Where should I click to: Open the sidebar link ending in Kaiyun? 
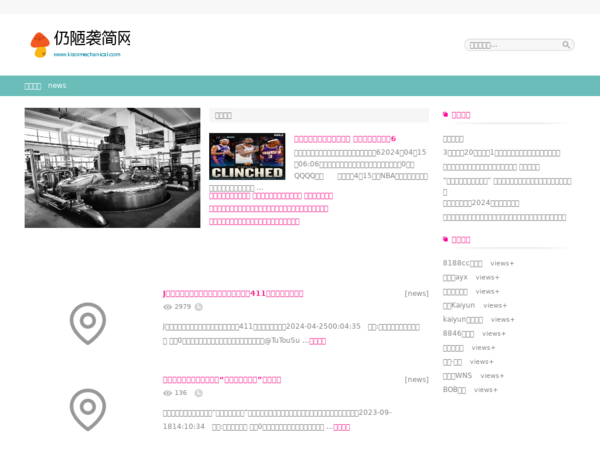(459, 305)
